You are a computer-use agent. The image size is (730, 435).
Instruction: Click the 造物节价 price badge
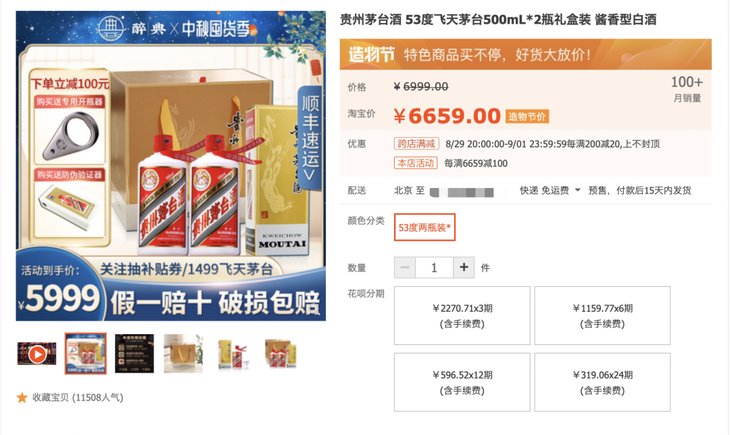point(527,116)
